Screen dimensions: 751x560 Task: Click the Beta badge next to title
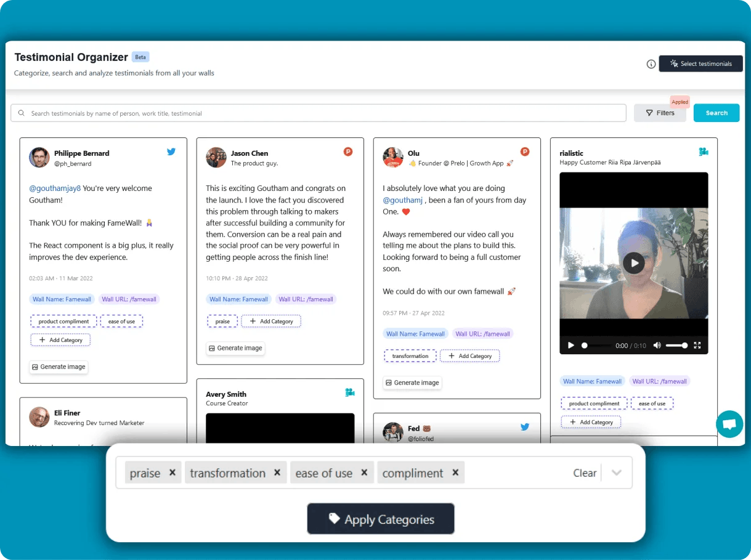click(140, 57)
